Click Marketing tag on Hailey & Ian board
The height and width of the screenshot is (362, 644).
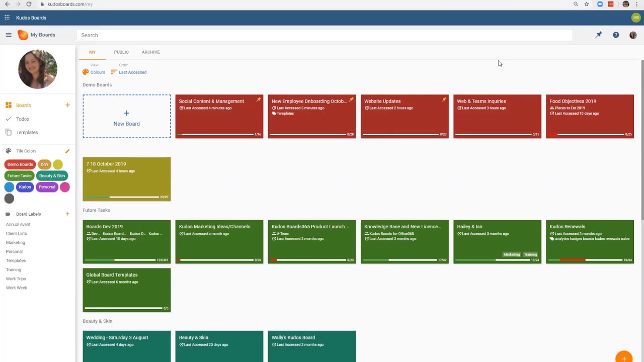pos(512,254)
